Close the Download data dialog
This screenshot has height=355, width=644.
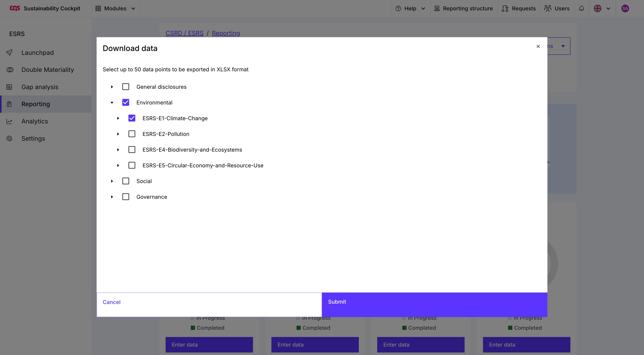pyautogui.click(x=538, y=47)
